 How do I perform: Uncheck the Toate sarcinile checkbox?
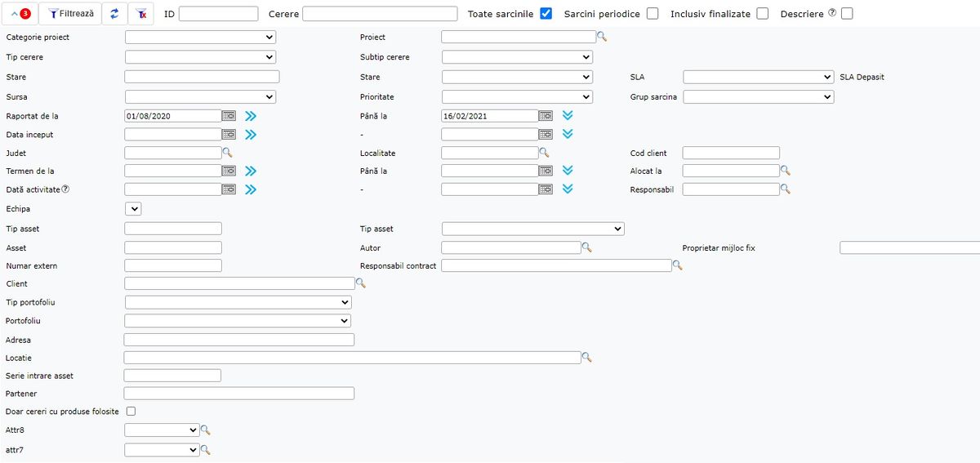point(546,14)
